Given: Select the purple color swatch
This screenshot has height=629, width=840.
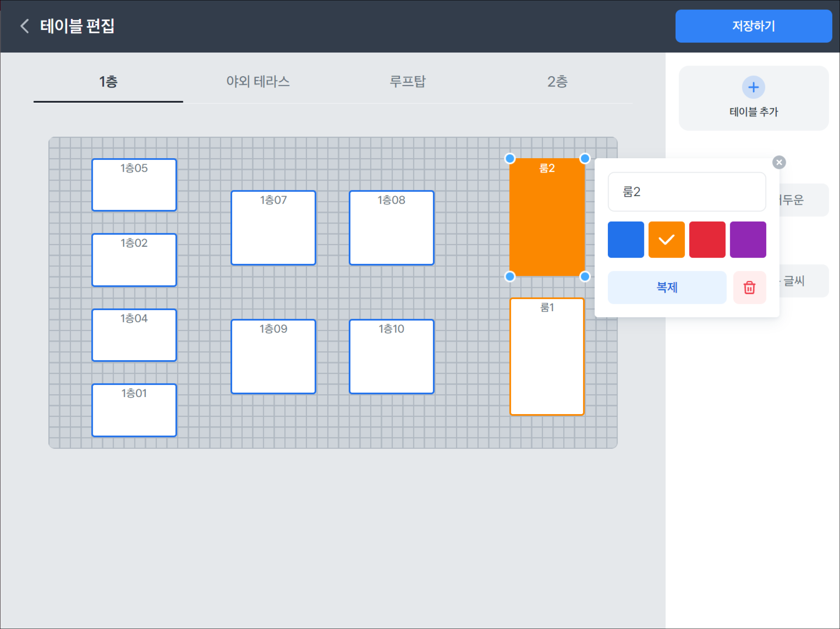Looking at the screenshot, I should coord(748,240).
